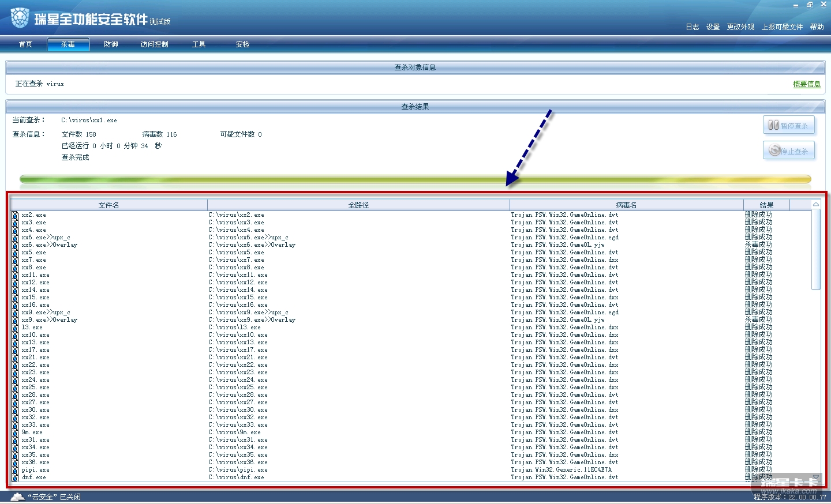Click 删除成功 result in the xx2.exe row
831x504 pixels.
point(758,215)
